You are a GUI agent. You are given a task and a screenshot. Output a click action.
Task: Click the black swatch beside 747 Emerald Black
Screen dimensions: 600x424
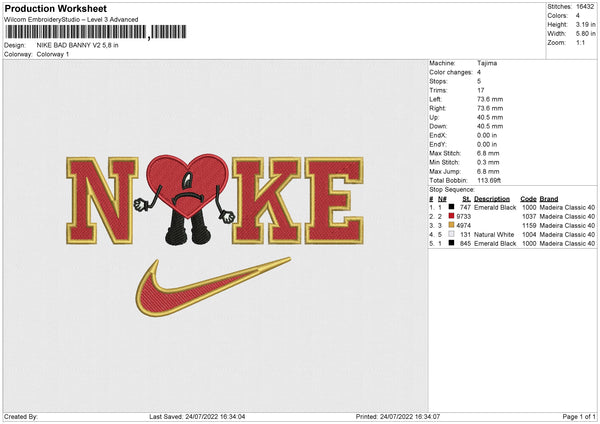coord(452,207)
